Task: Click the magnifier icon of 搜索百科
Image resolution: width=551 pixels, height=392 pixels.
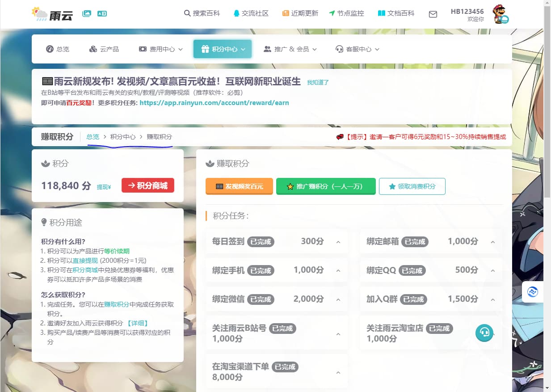Action: pyautogui.click(x=187, y=13)
